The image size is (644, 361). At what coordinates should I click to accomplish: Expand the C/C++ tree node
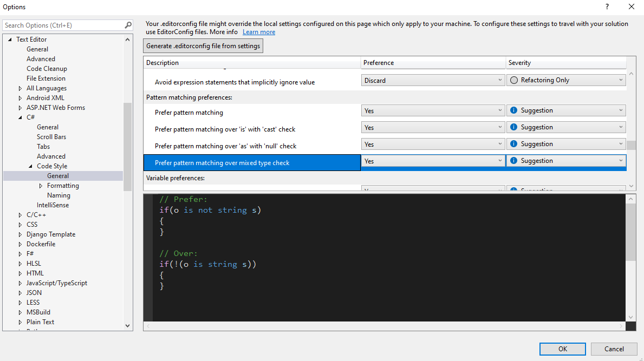pos(21,215)
